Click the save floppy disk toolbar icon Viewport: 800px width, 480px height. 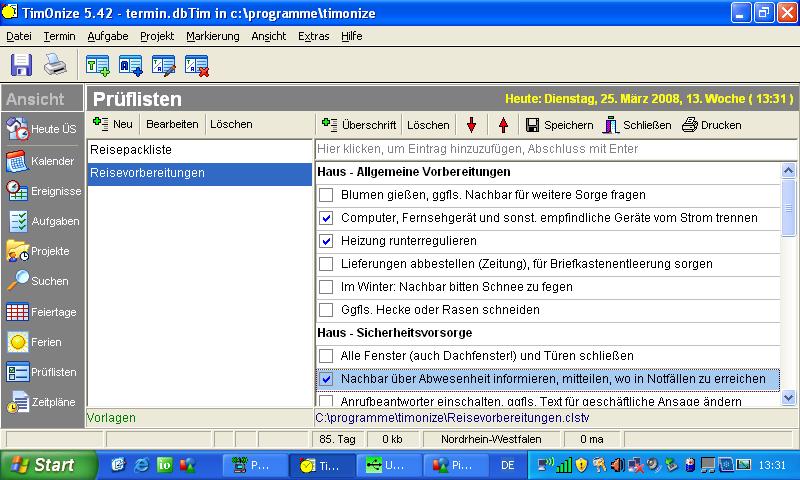[22, 66]
